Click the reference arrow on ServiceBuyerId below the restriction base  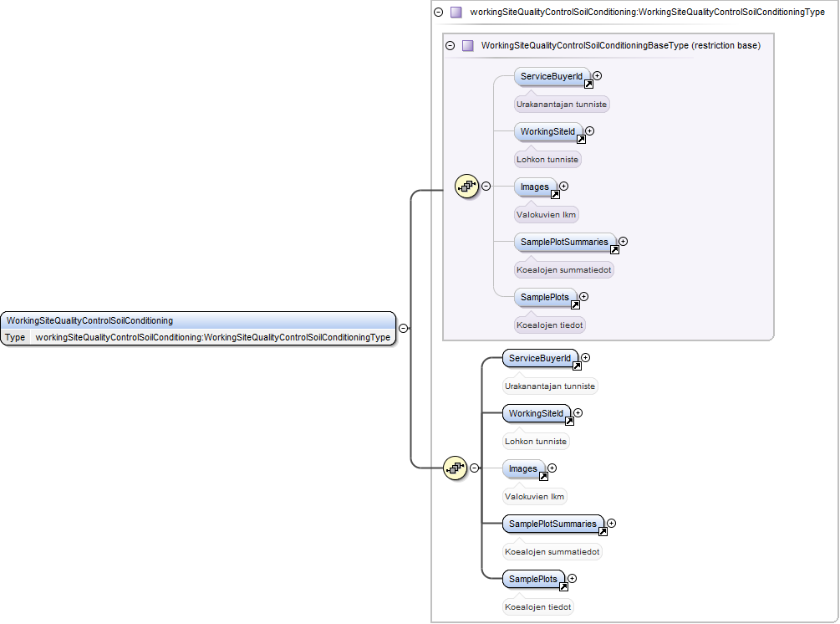click(577, 366)
